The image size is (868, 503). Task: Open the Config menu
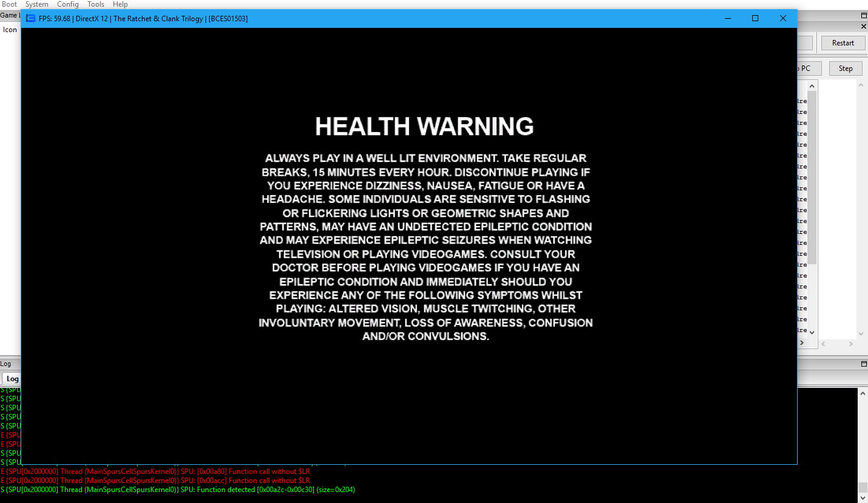68,4
